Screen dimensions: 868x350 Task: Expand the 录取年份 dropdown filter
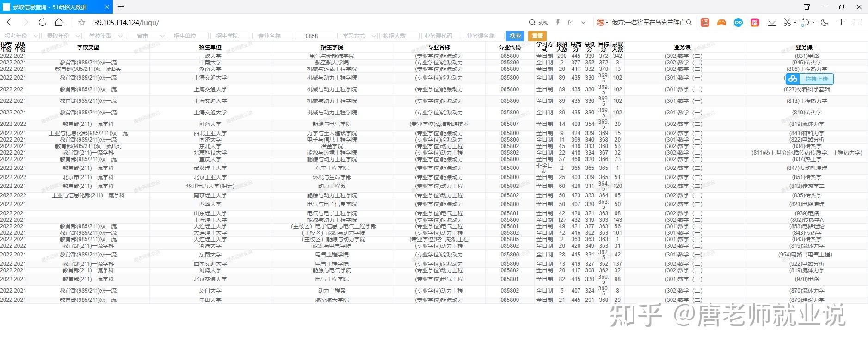pos(62,36)
